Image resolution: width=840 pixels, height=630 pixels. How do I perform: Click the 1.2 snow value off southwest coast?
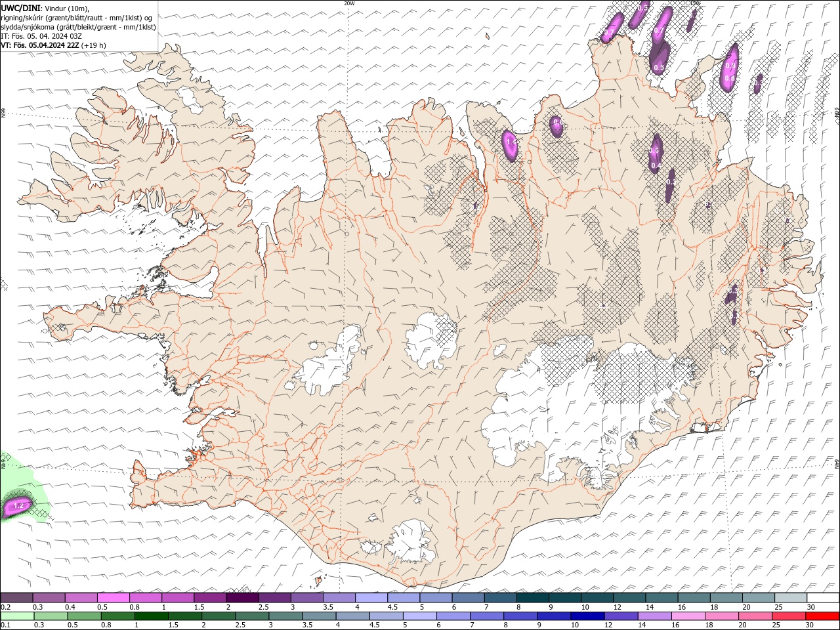tap(18, 505)
